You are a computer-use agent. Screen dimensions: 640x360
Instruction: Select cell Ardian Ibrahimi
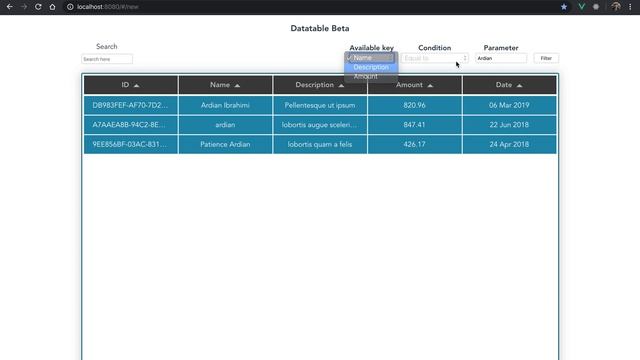click(225, 105)
